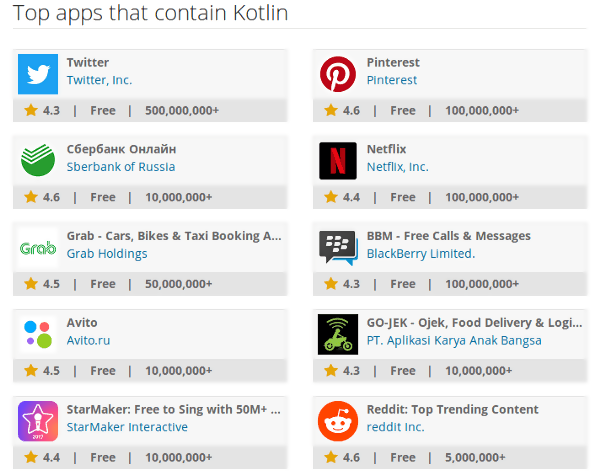
Task: Open the Grab app icon
Action: 38,247
